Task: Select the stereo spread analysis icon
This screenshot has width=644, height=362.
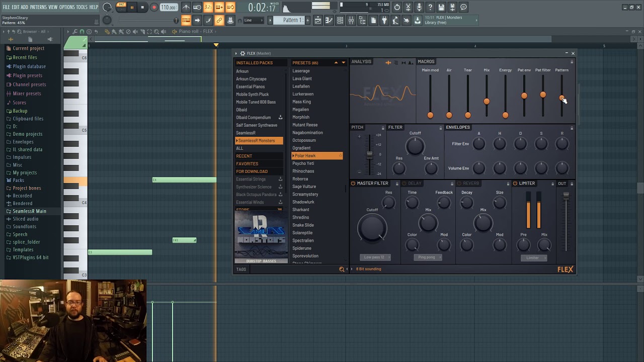Action: pos(403,62)
